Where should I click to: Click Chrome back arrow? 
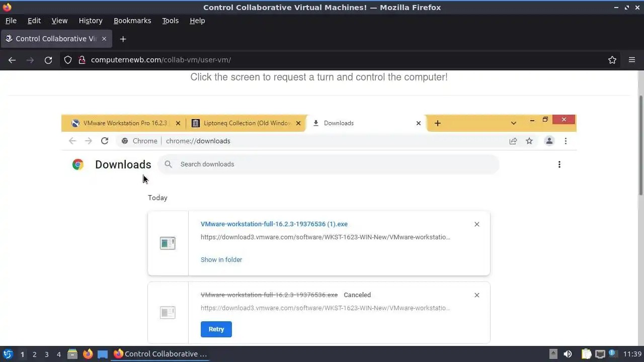pyautogui.click(x=72, y=141)
